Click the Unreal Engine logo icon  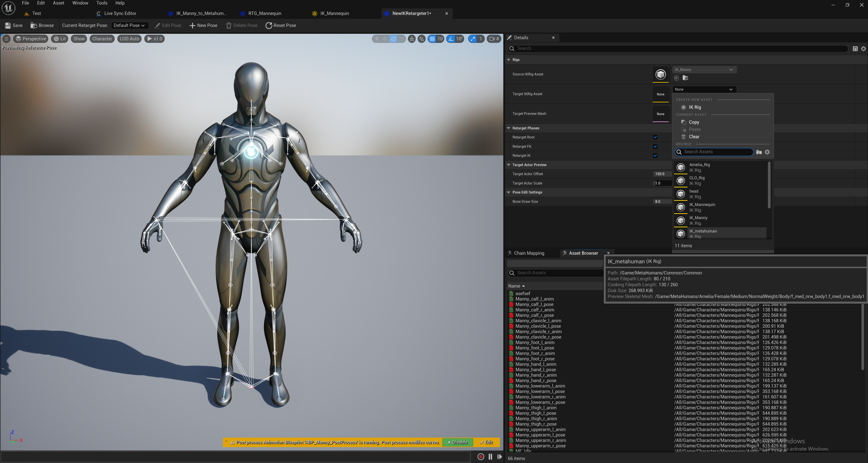point(8,8)
